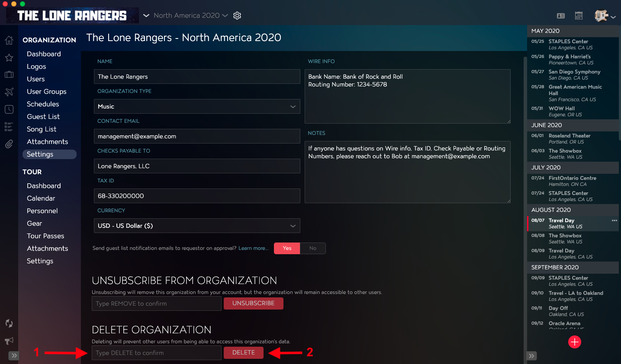Open the clock schedule icon
Image resolution: width=621 pixels, height=364 pixels.
click(9, 109)
